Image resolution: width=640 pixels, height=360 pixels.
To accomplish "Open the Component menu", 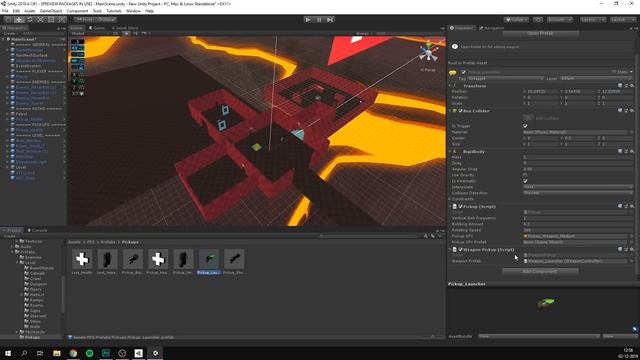I will 77,11.
